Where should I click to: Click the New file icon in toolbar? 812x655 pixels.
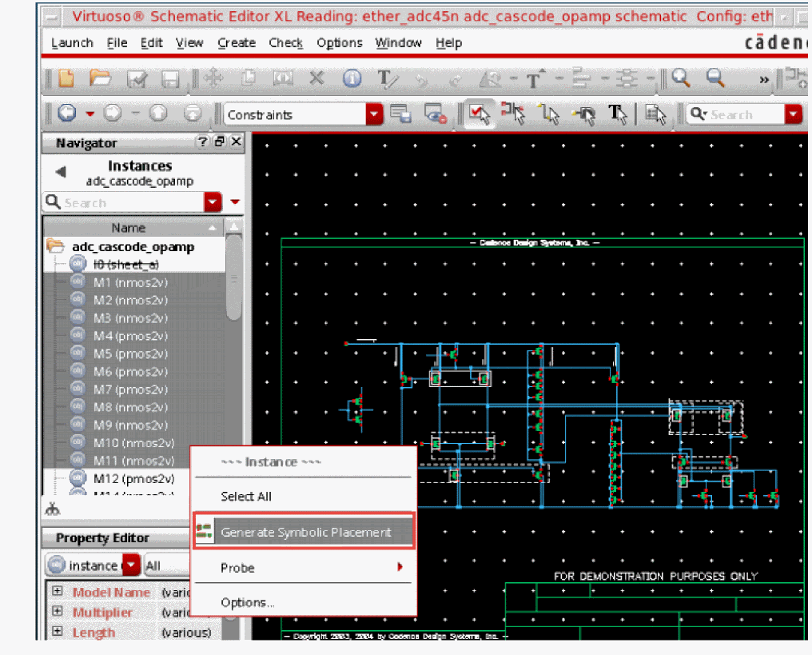click(x=66, y=78)
